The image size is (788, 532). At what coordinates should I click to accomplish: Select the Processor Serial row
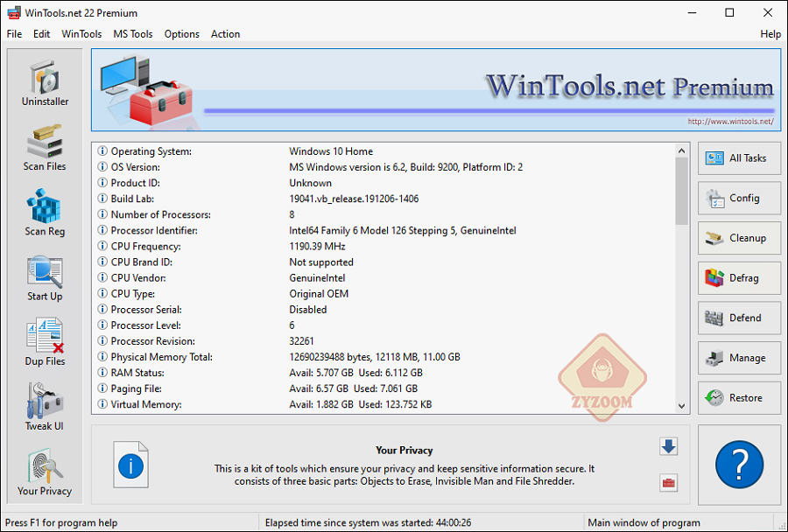pyautogui.click(x=383, y=310)
